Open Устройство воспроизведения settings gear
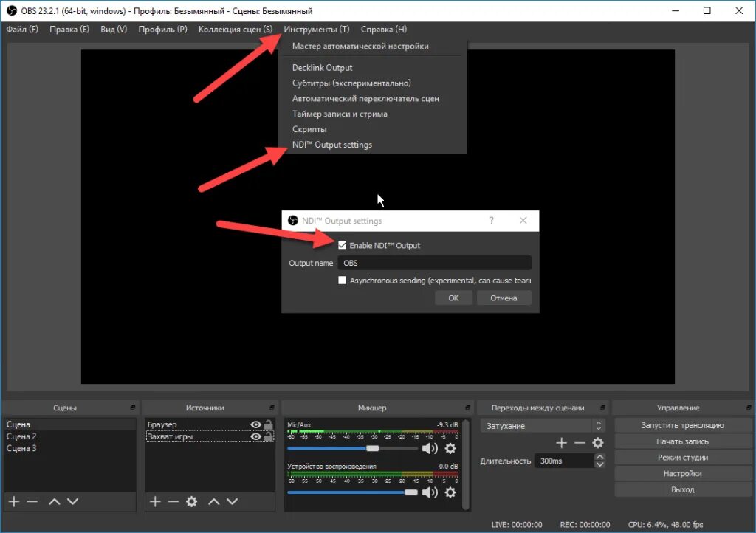The width and height of the screenshot is (756, 533). click(x=450, y=492)
